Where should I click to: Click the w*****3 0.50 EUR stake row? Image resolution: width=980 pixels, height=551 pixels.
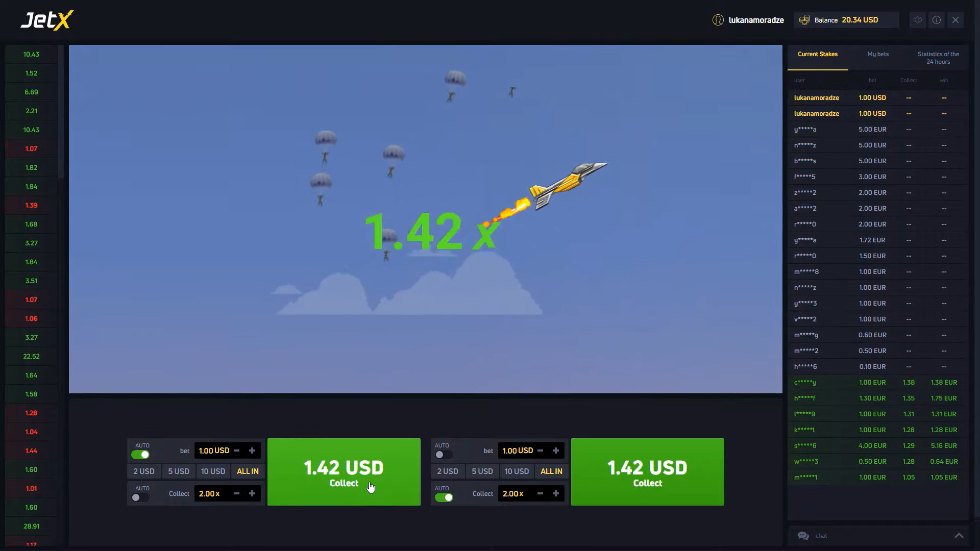click(878, 461)
